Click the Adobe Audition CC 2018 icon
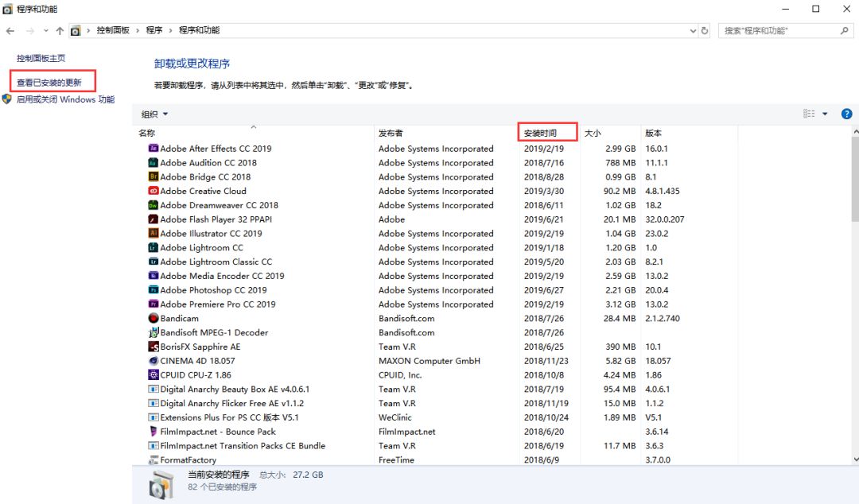859x504 pixels. pyautogui.click(x=154, y=162)
